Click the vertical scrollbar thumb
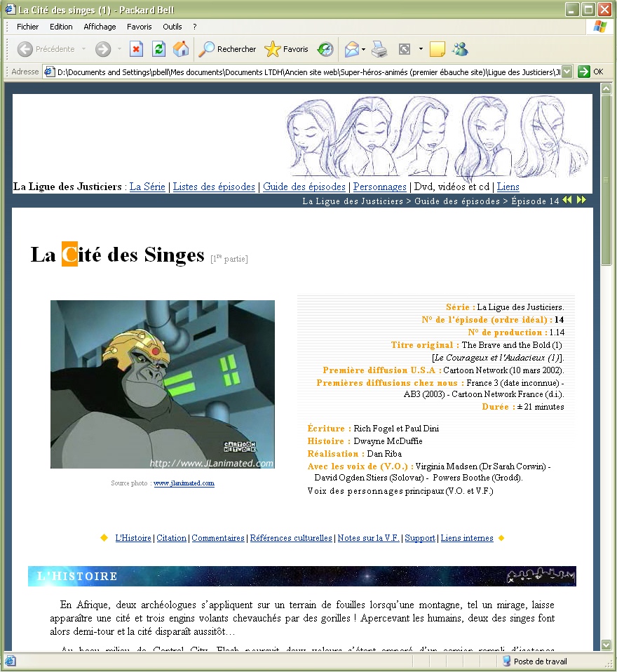Screen dimensions: 617x672 click(x=606, y=180)
